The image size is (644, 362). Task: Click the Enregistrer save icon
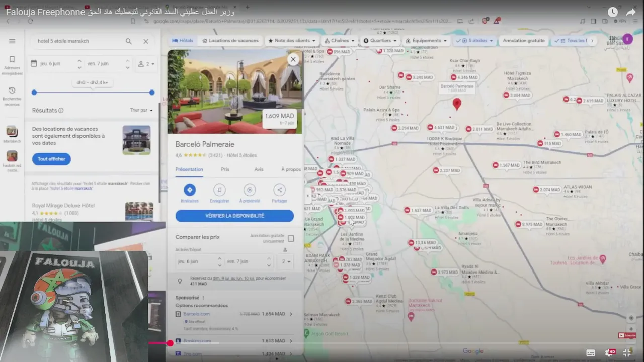click(x=219, y=190)
